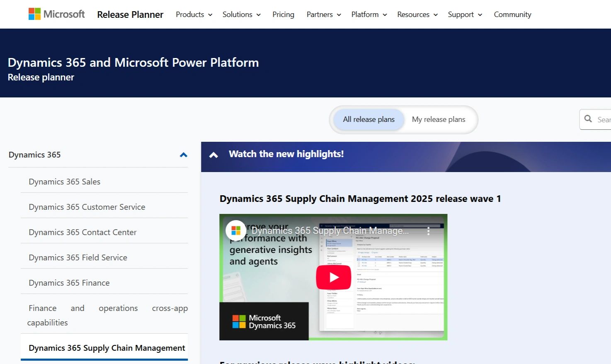Click the YouTube channel avatar on video
Screen dimensions: 611x364
[236, 231]
